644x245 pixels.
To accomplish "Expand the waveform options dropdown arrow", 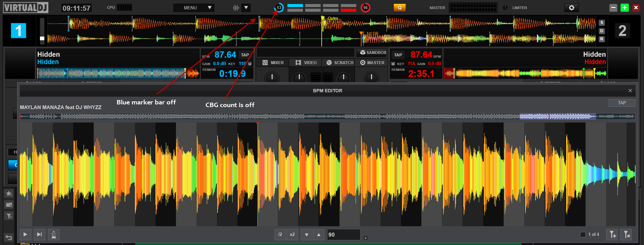I will [246, 7].
